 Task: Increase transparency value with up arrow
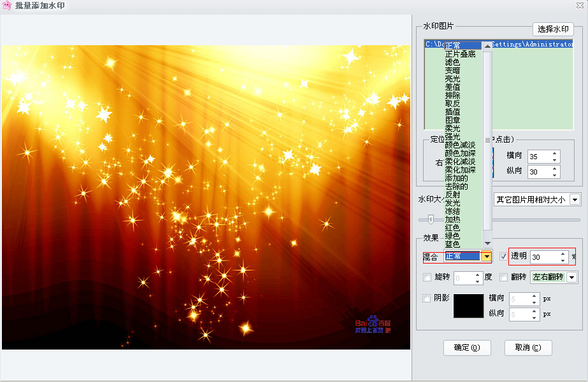point(563,254)
